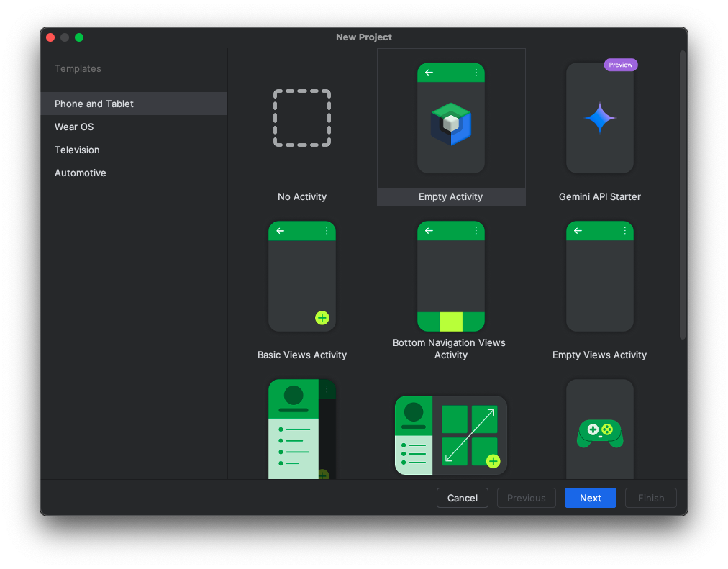This screenshot has height=569, width=728.
Task: Select the Empty Views Activity phone mockup
Action: [599, 276]
